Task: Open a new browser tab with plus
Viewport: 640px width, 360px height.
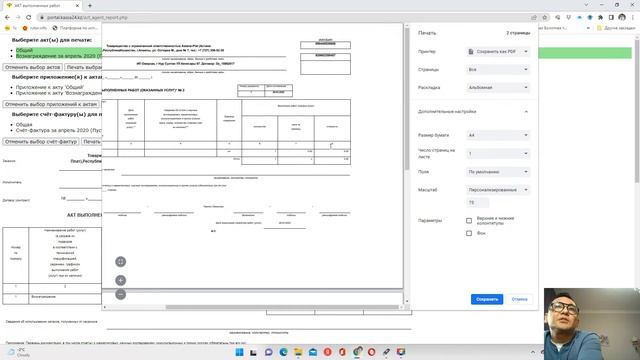Action: click(90, 6)
